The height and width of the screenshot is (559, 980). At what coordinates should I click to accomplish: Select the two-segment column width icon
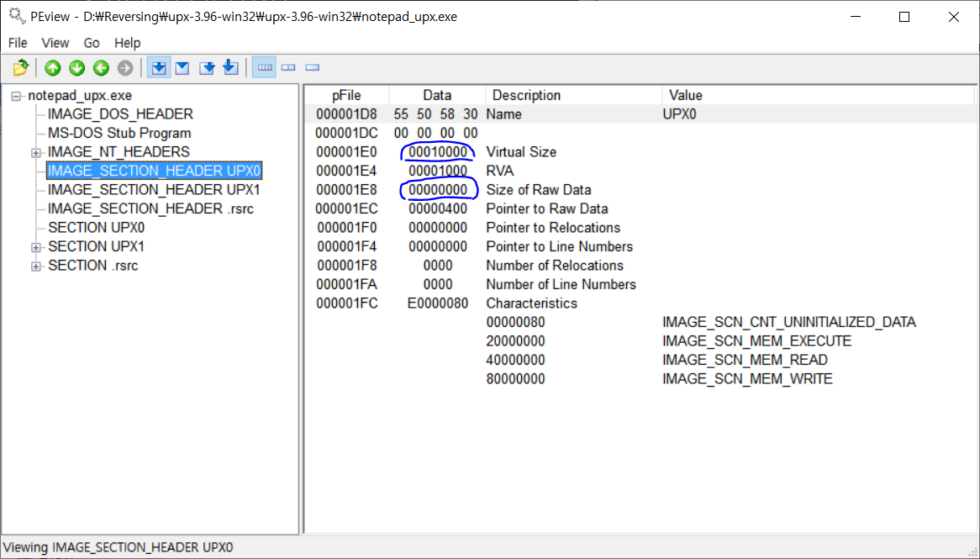(x=288, y=67)
